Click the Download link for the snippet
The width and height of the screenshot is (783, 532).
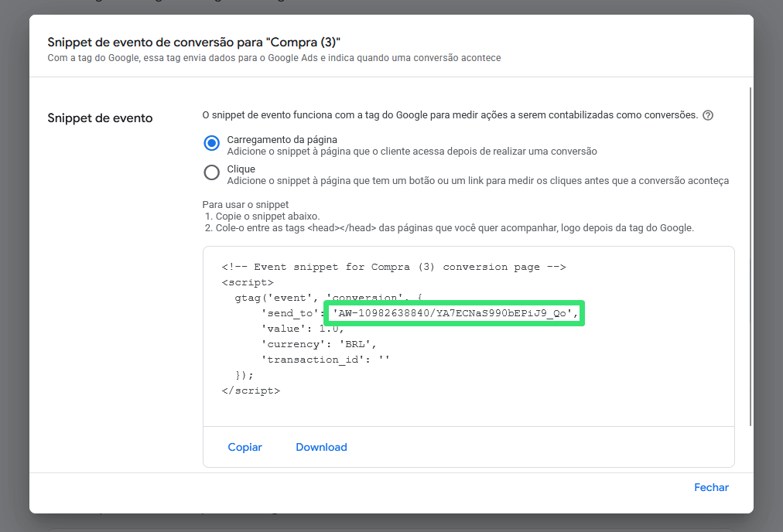(x=321, y=447)
